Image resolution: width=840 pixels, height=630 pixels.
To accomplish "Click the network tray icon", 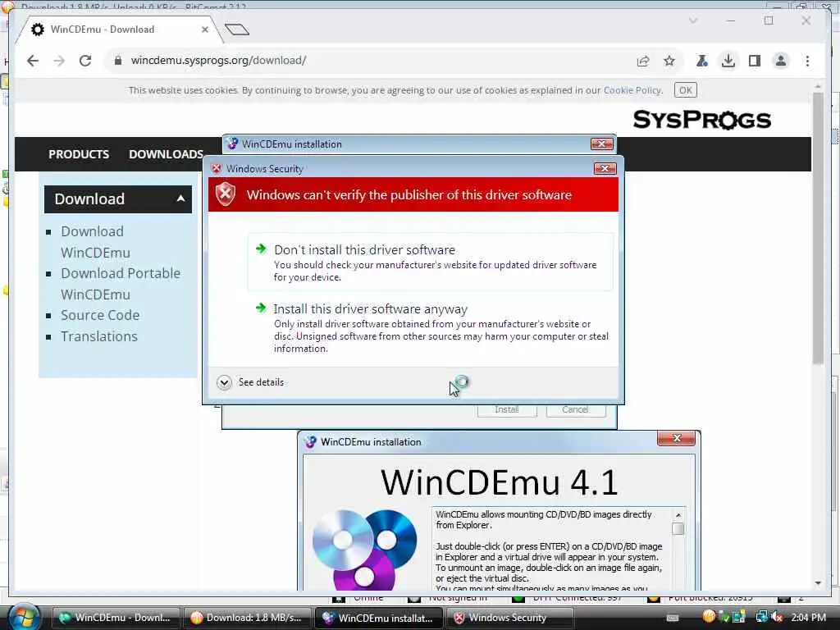I will pyautogui.click(x=761, y=617).
